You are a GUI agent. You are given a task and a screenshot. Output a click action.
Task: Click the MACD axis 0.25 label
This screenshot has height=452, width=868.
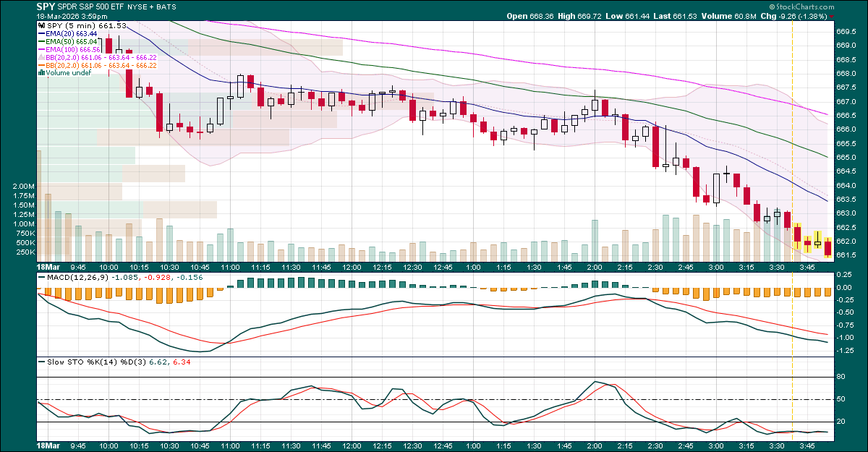[843, 274]
